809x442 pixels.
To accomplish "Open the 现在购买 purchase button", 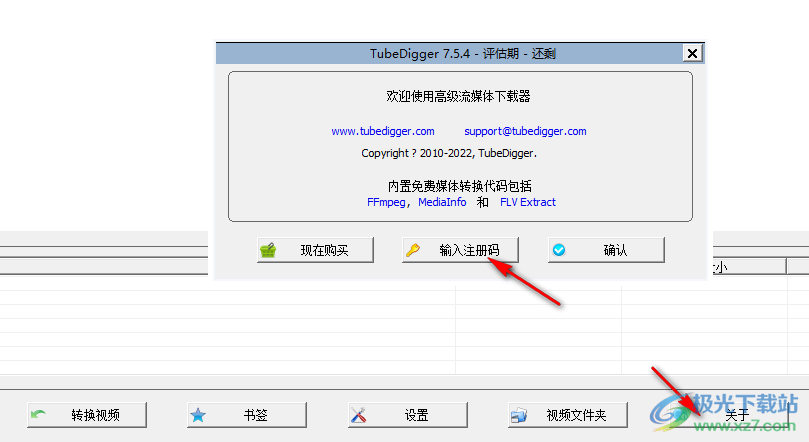I will coord(315,250).
